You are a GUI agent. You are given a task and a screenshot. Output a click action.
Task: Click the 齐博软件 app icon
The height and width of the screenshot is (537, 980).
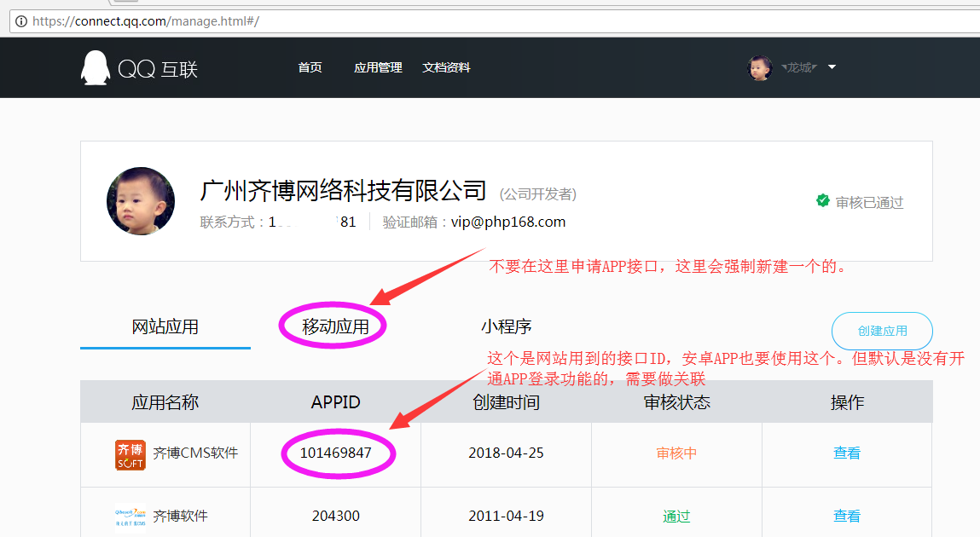point(130,517)
